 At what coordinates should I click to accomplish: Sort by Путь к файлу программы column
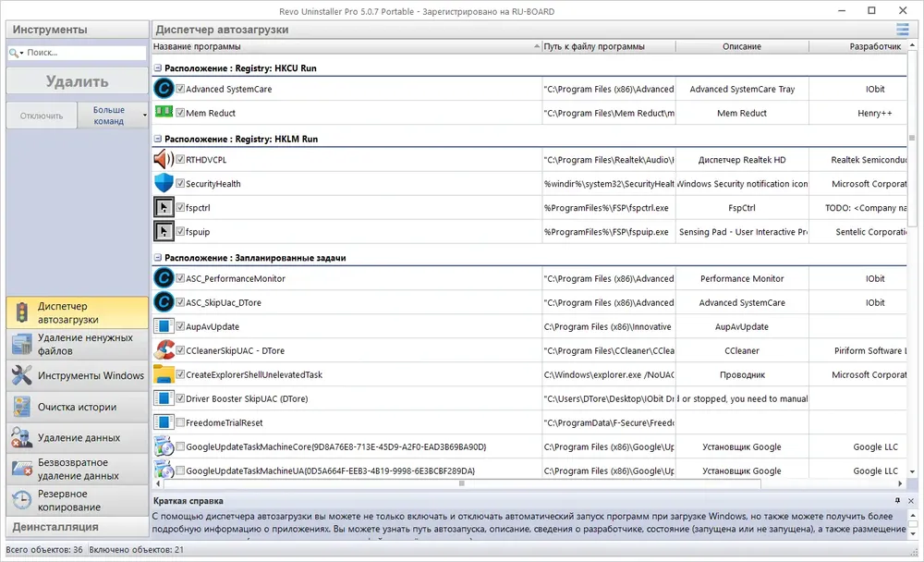coord(609,46)
